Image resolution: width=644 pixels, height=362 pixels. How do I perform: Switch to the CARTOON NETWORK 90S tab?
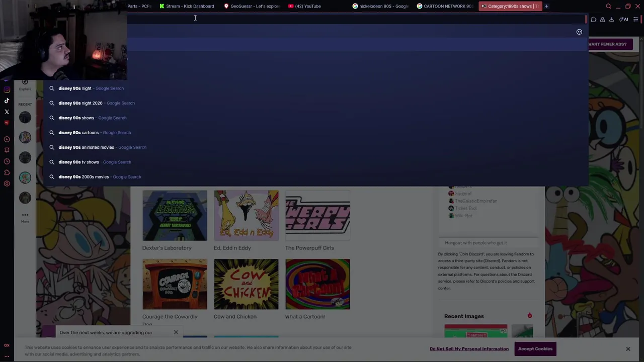coord(445,6)
